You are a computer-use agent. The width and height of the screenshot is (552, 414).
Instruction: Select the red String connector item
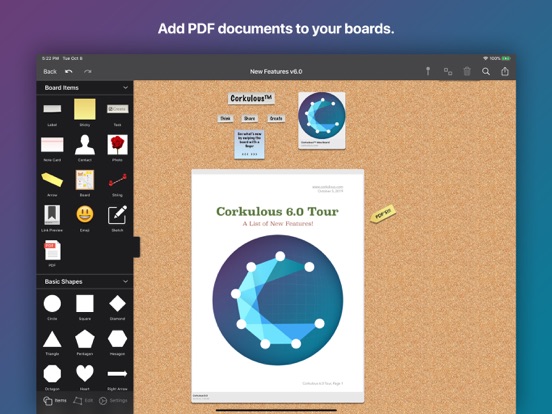coord(118,180)
